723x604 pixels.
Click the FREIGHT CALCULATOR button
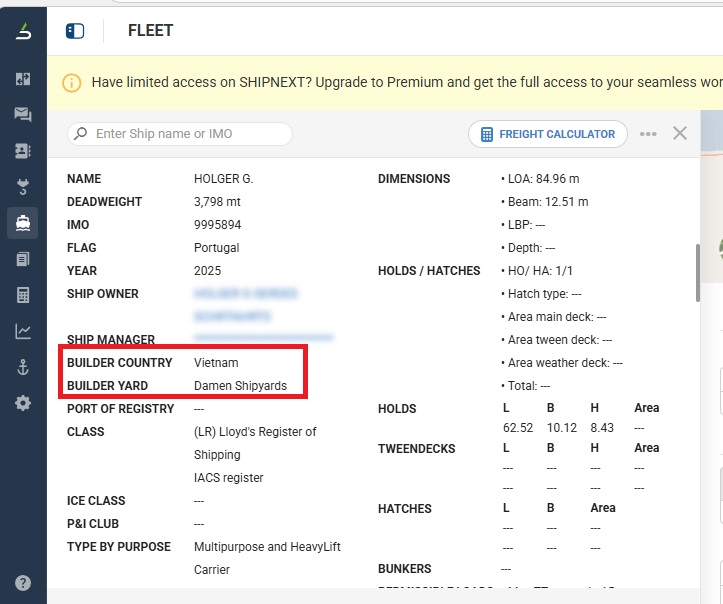[548, 134]
